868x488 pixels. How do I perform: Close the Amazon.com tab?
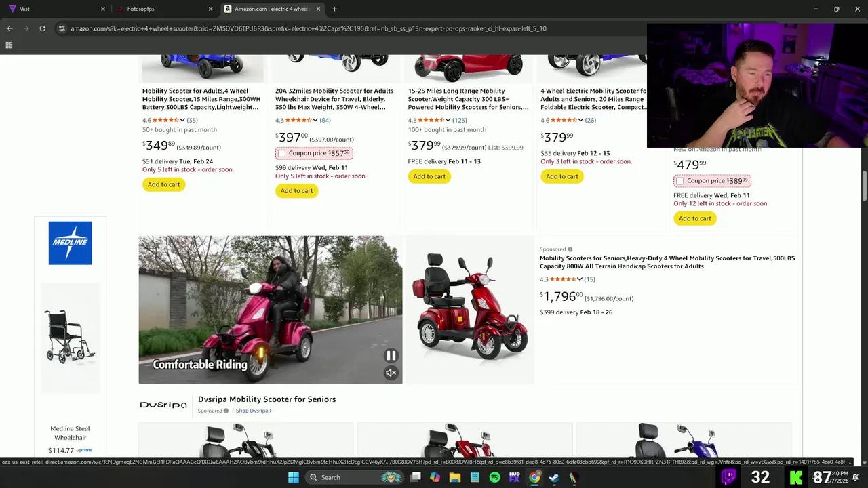tap(317, 9)
